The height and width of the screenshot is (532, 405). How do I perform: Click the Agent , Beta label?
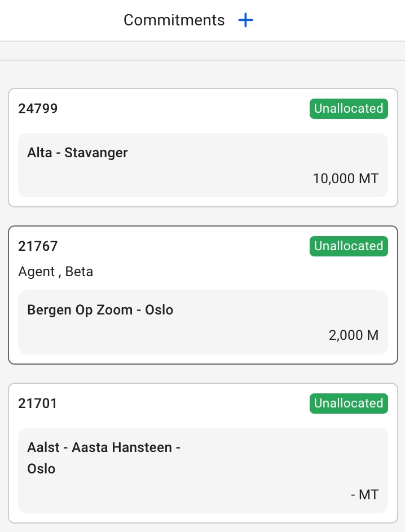(55, 272)
